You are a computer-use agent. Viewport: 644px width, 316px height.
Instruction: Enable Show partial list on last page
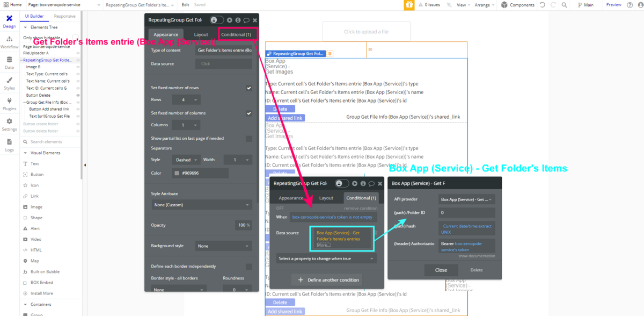[x=249, y=139]
